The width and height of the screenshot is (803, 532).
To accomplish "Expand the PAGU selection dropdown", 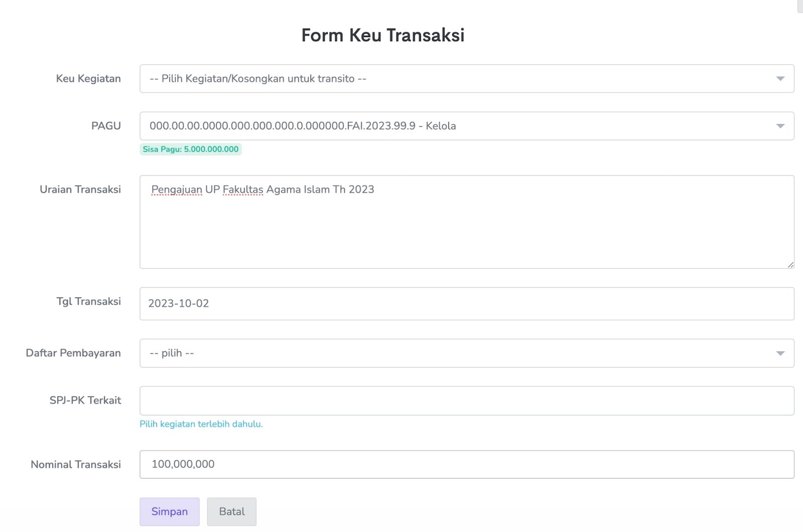I will pyautogui.click(x=466, y=126).
